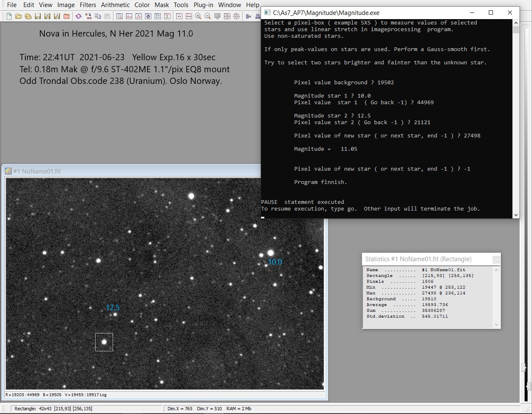The height and width of the screenshot is (414, 532).
Task: Click the Zoom in magnifier icon
Action: [198, 16]
